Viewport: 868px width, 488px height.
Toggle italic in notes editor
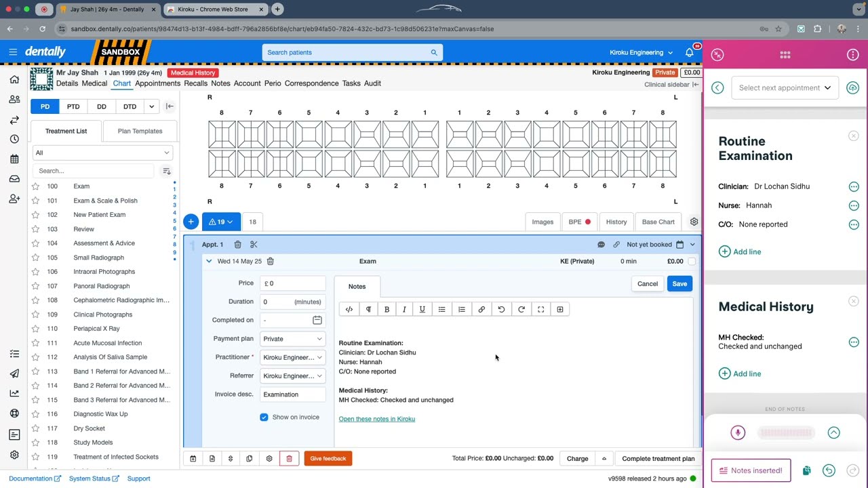[404, 309]
